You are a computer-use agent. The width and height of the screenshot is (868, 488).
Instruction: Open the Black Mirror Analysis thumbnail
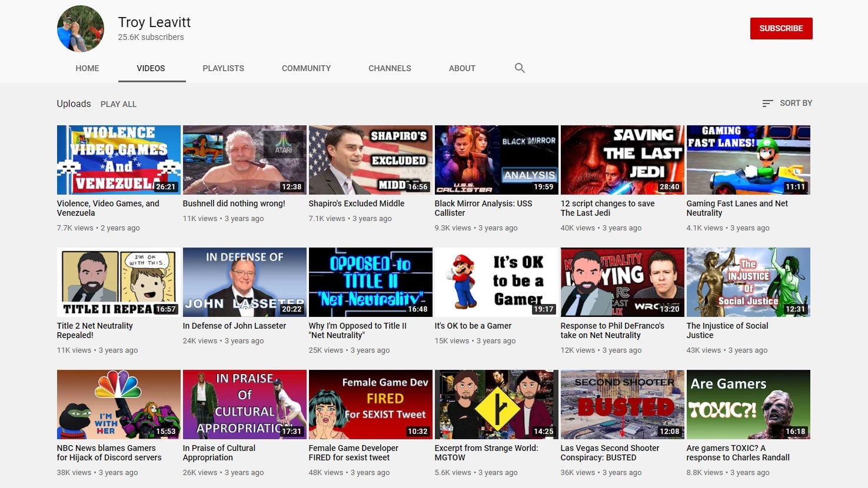pos(496,159)
